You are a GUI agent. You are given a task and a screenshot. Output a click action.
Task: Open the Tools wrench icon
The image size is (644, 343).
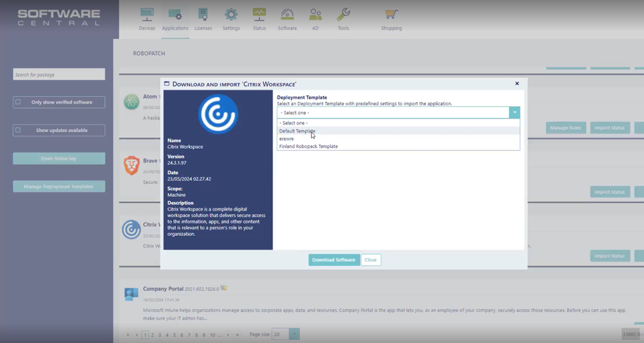coord(343,15)
